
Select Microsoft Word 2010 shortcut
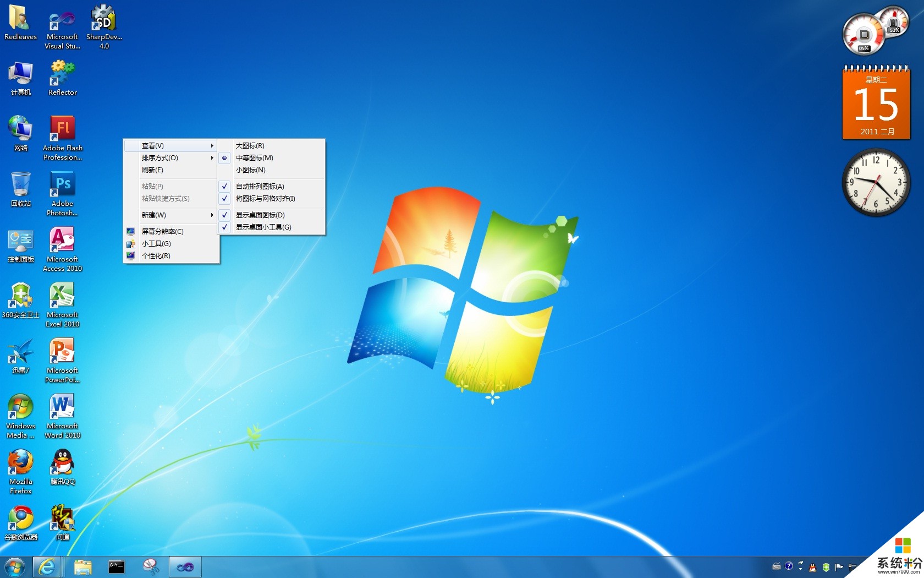click(62, 417)
